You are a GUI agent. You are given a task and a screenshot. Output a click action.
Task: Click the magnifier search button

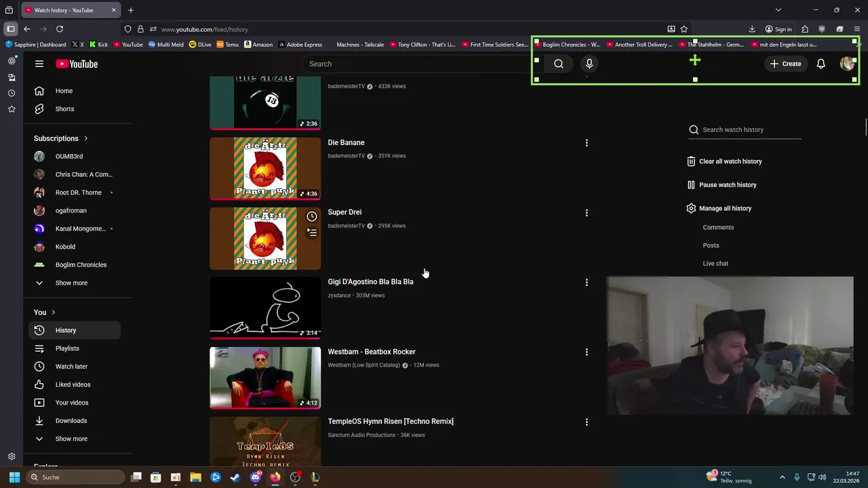(x=559, y=64)
